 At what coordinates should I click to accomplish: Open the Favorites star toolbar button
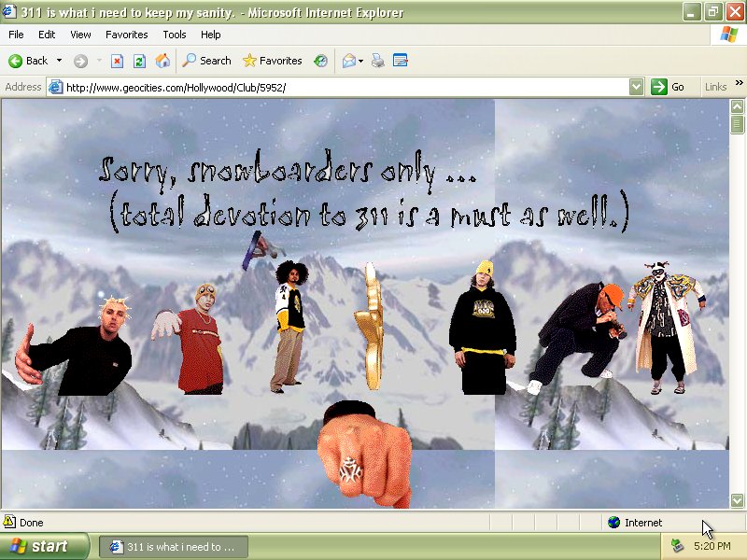[273, 61]
